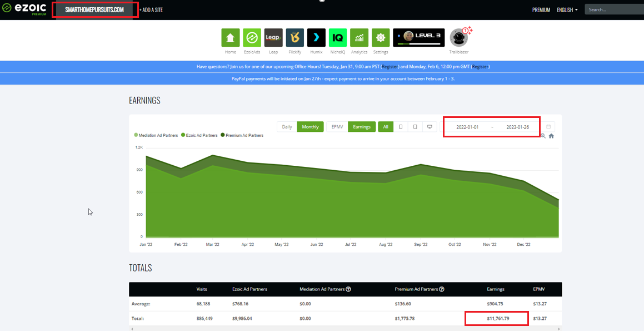Open the calendar date picker icon
644x331 pixels.
548,127
